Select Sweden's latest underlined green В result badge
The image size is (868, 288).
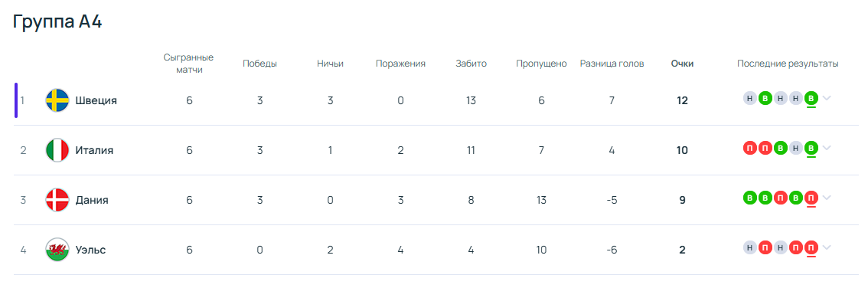tap(811, 98)
